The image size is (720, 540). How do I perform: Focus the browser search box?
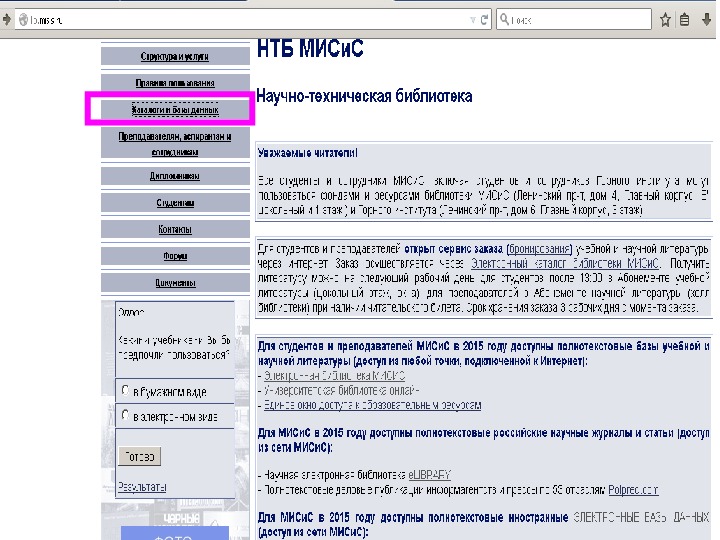pos(574,20)
